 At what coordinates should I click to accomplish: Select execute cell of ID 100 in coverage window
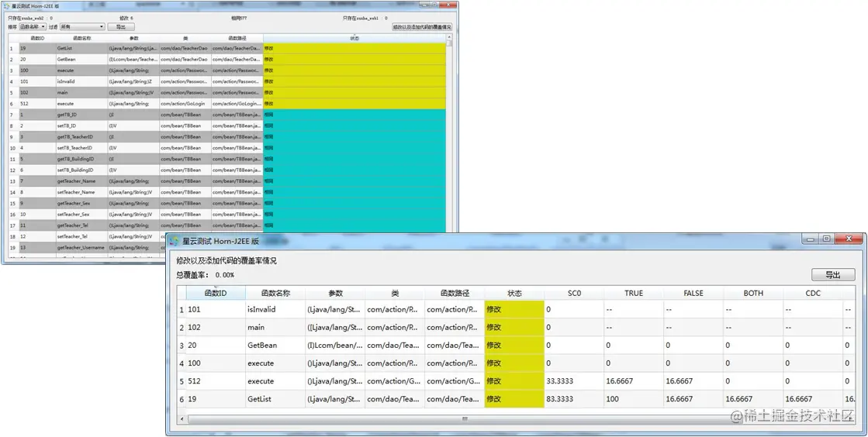(x=275, y=363)
